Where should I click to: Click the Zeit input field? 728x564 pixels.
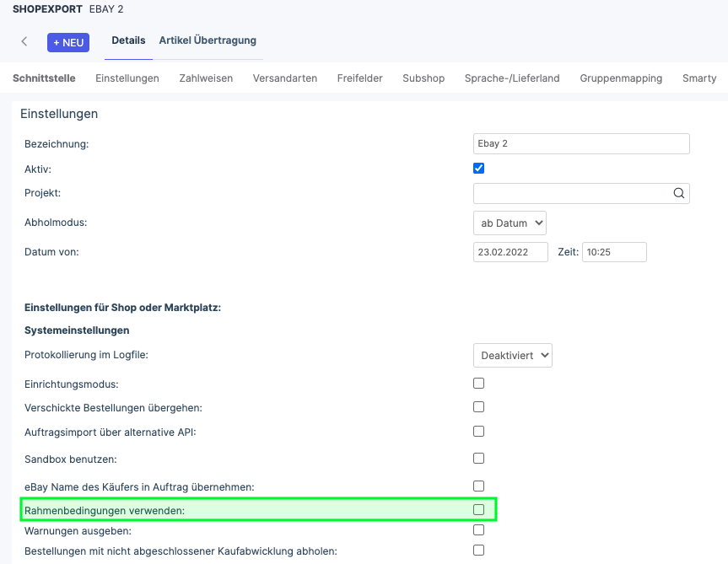point(614,252)
